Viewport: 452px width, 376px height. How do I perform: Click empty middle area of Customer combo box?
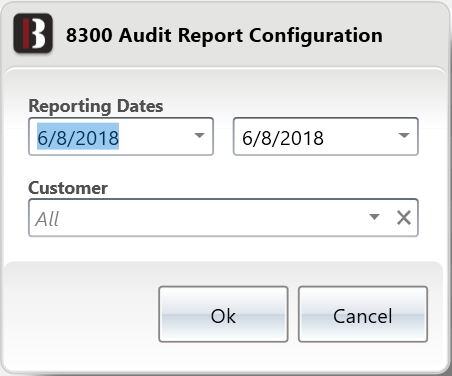(x=213, y=218)
